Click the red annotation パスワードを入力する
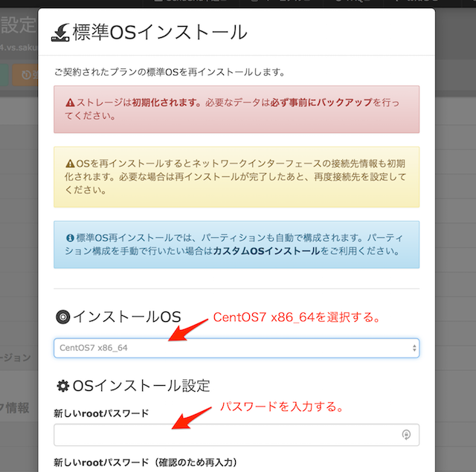This screenshot has height=472, width=476. point(280,407)
